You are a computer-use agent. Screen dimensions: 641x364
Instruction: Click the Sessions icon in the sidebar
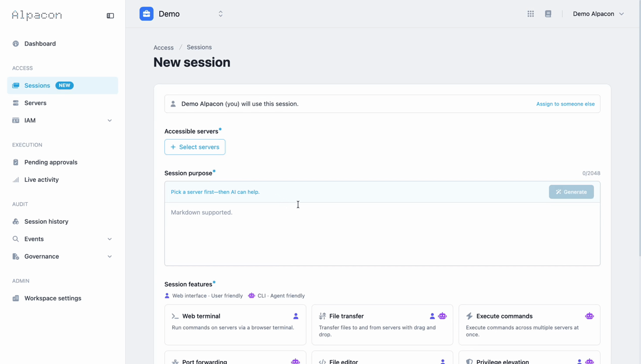click(x=16, y=86)
